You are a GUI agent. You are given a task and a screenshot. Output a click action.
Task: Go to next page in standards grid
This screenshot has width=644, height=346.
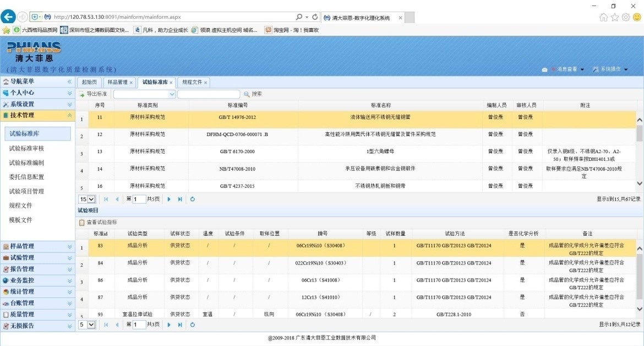(x=169, y=199)
